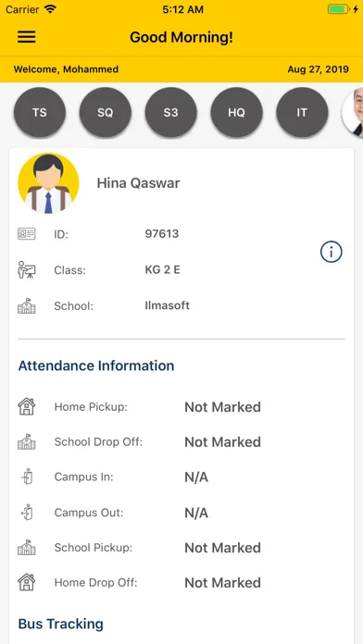The image size is (363, 644).
Task: Switch to the SQ student circle
Action: (106, 112)
